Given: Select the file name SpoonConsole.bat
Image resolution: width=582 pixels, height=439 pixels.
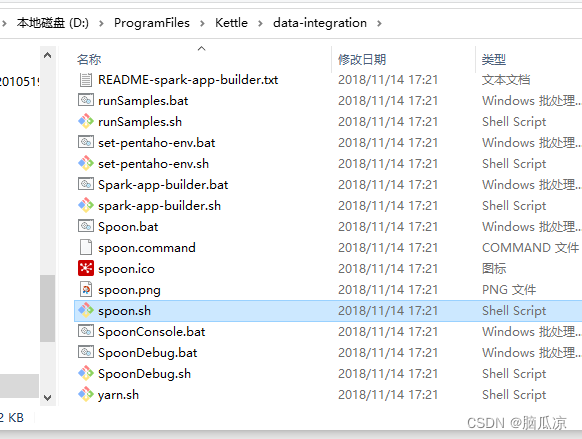Looking at the screenshot, I should (151, 332).
